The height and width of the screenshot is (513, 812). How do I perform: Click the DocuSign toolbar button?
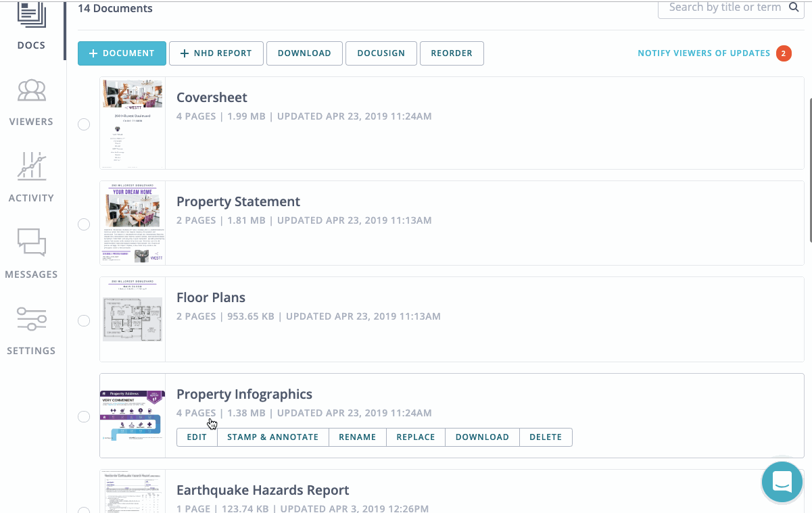(381, 53)
